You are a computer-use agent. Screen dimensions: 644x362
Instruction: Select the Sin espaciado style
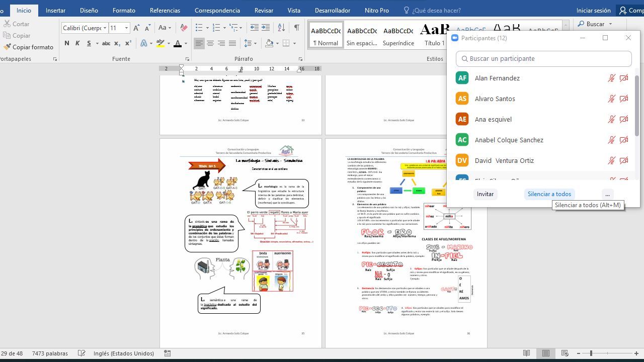[x=362, y=35]
